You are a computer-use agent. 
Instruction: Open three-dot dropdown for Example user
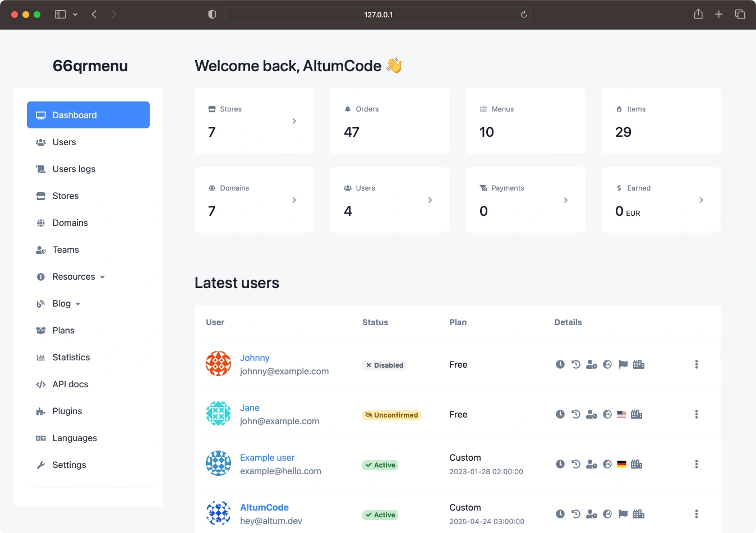[696, 464]
